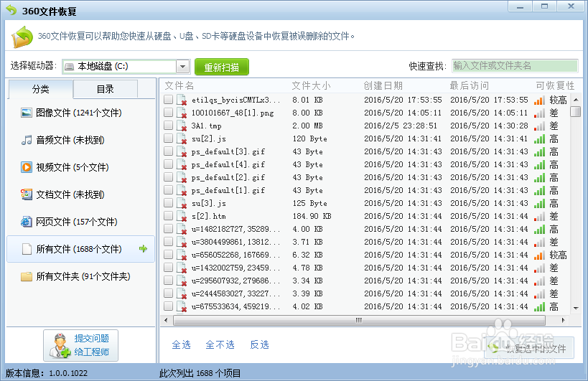This screenshot has width=588, height=381.
Task: Click the vertical scrollbar thumb in file list
Action: click(575, 112)
